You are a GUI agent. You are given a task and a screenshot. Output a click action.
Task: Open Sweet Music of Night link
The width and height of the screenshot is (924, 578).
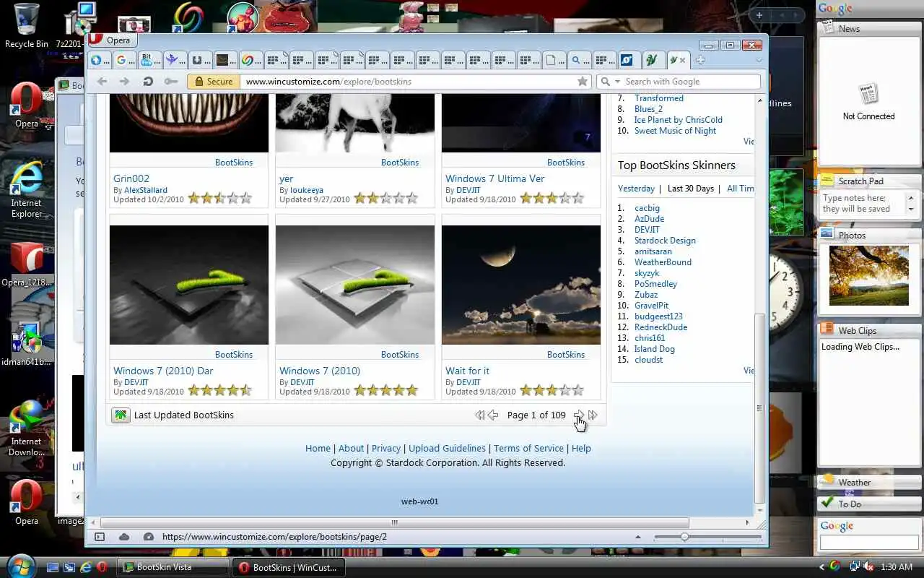676,131
